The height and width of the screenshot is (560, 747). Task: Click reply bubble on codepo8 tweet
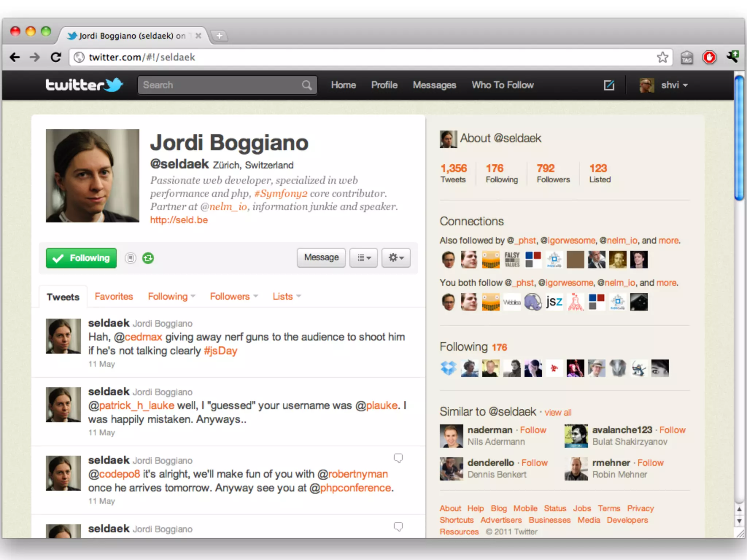click(x=398, y=458)
